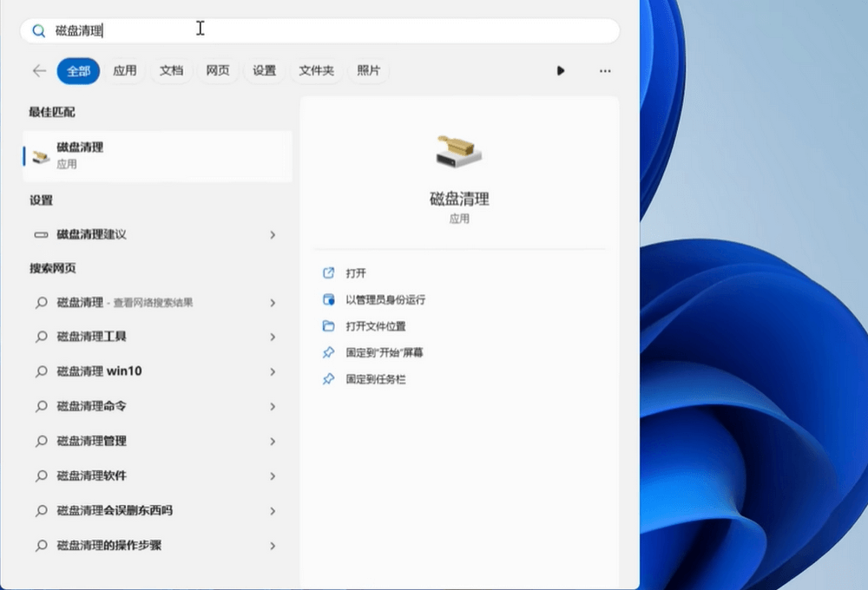Search the web for 磁盘清理命令
The width and height of the screenshot is (868, 590).
[91, 406]
